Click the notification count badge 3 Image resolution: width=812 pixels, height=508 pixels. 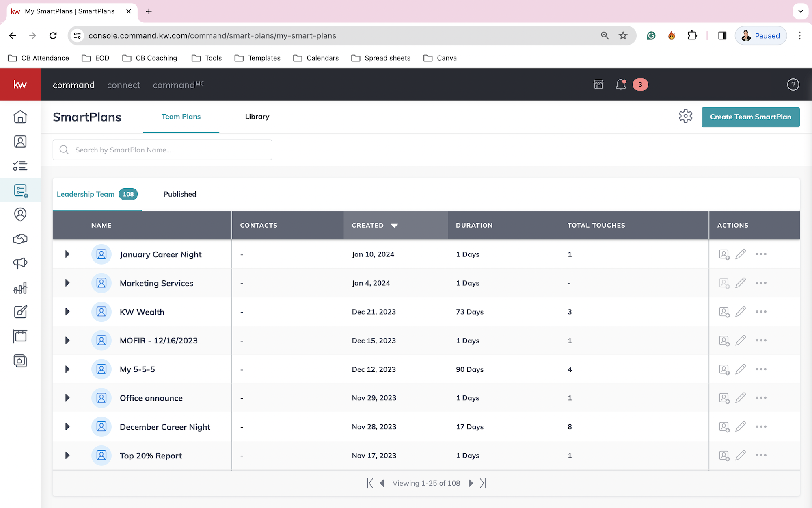(x=640, y=85)
